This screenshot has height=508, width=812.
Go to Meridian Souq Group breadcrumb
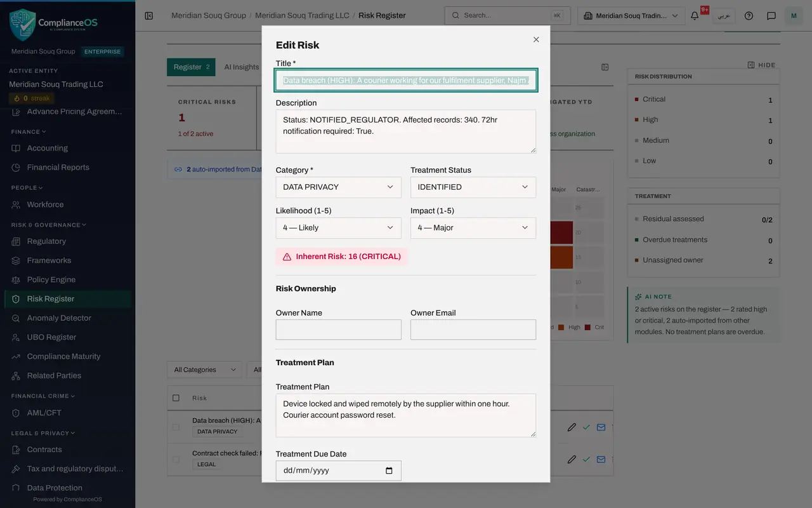[x=209, y=15]
